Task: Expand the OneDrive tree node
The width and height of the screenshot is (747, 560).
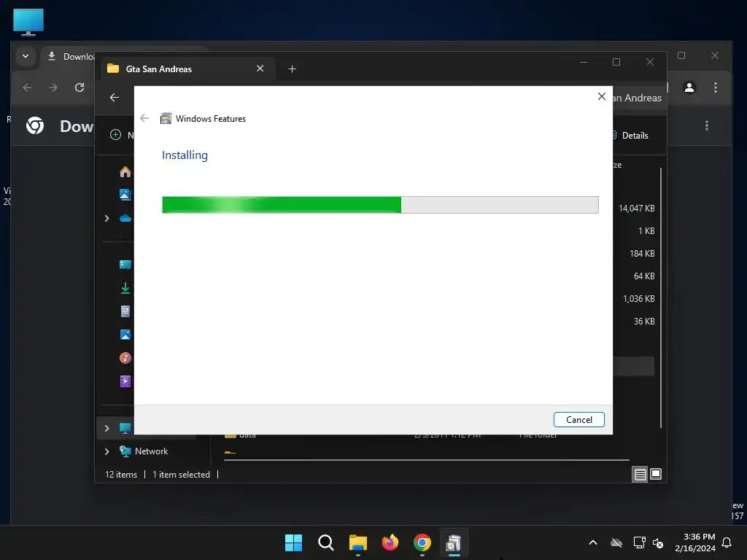Action: click(107, 218)
